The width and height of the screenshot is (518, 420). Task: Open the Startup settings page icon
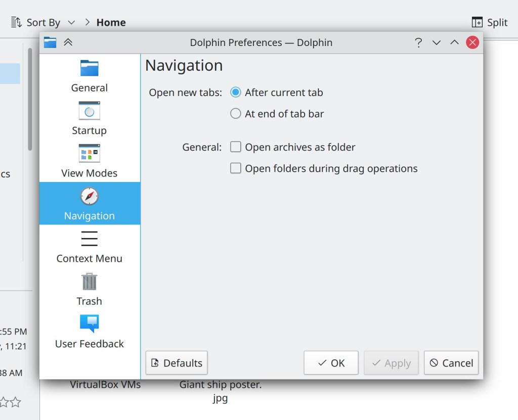click(x=89, y=111)
